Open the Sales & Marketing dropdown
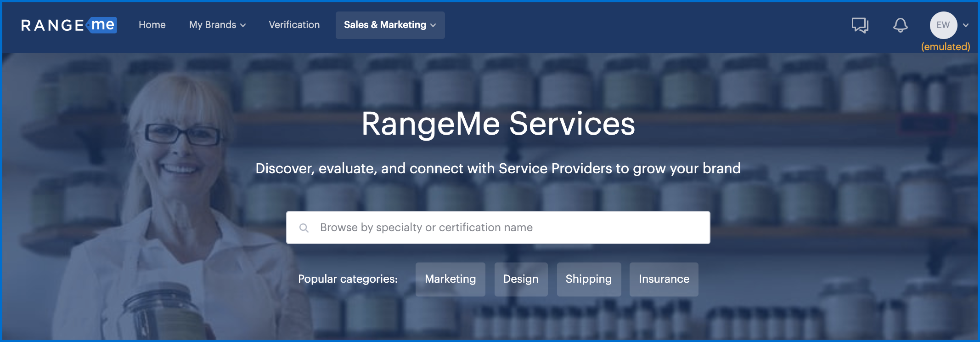The image size is (980, 342). 390,25
